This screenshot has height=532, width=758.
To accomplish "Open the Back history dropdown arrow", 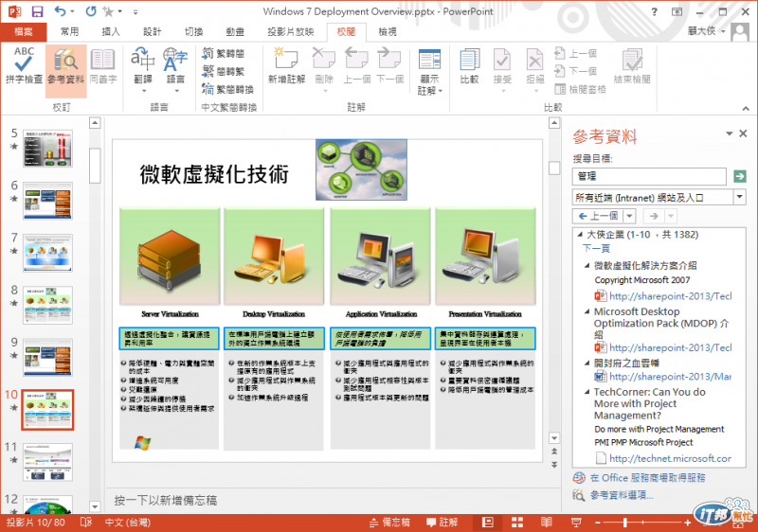I will 629,216.
